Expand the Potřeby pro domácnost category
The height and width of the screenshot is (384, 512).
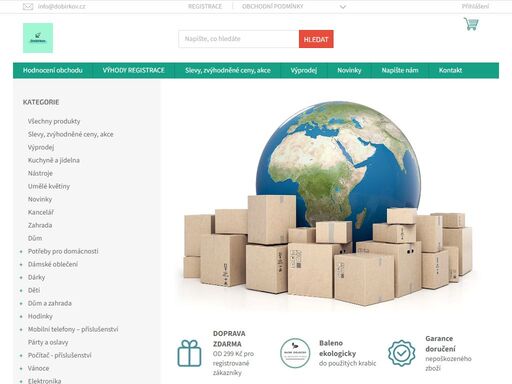[x=21, y=252]
